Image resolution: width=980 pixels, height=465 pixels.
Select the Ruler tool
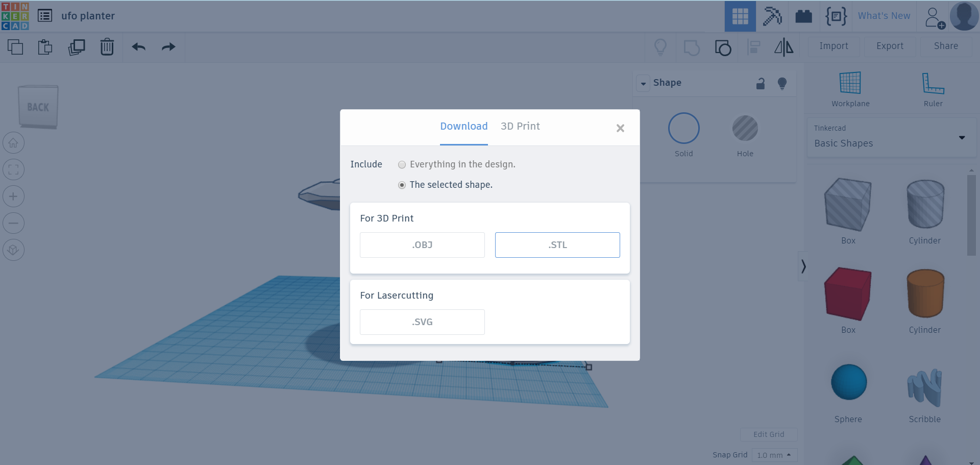(x=933, y=89)
